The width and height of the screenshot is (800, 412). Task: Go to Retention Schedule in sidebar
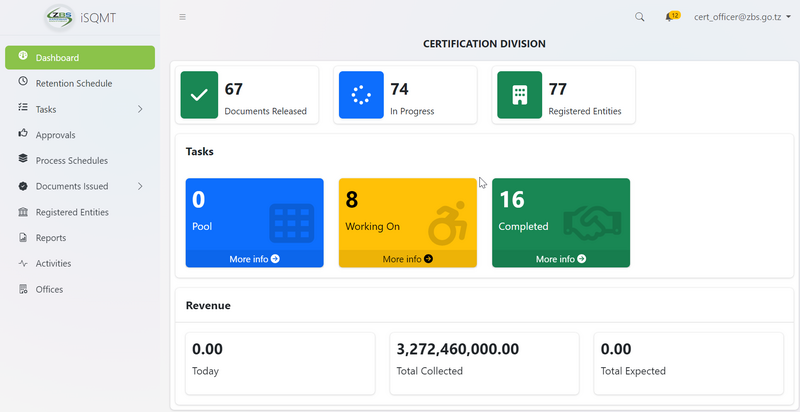coord(73,83)
